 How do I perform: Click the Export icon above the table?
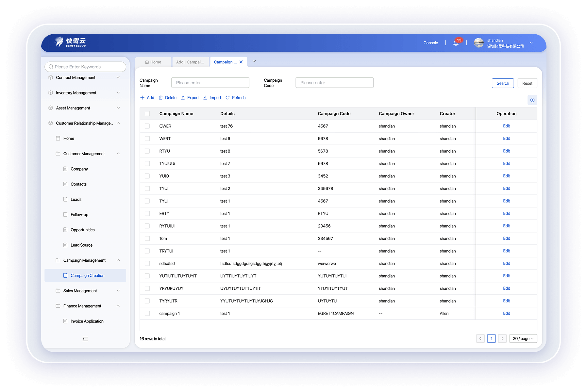183,97
